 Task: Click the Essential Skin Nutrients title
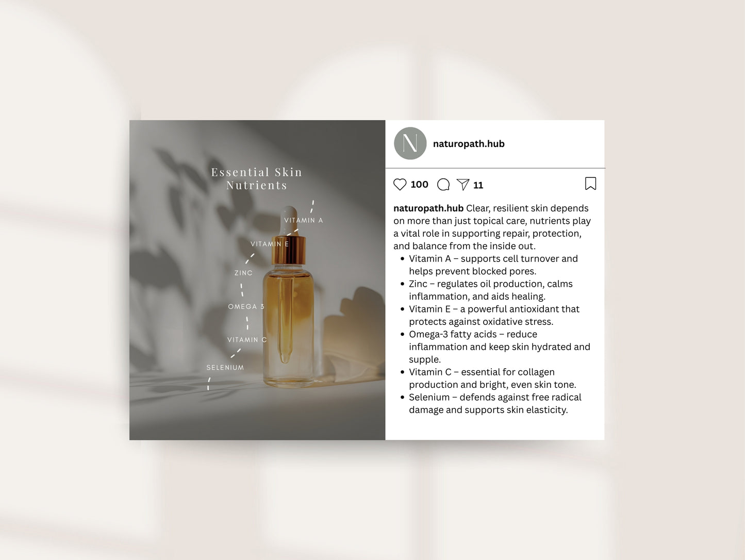point(257,178)
